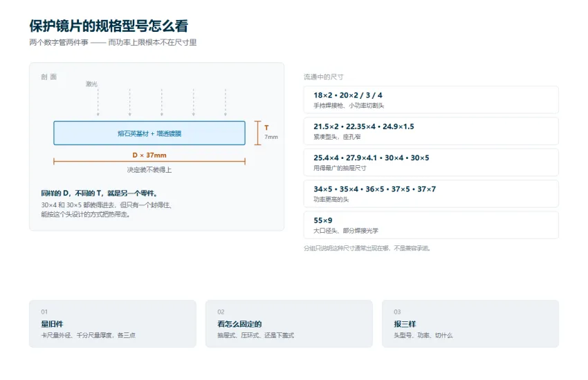This screenshot has height=380, width=588.
Task: Click the caption 决定装不装得上
Action: pos(149,170)
